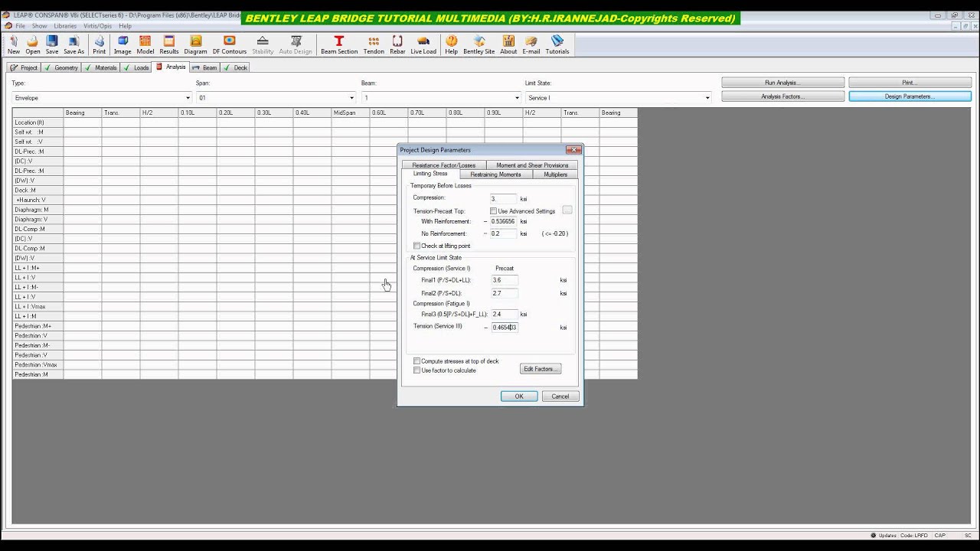The image size is (980, 551).
Task: Switch to the Beam tab
Action: (205, 67)
